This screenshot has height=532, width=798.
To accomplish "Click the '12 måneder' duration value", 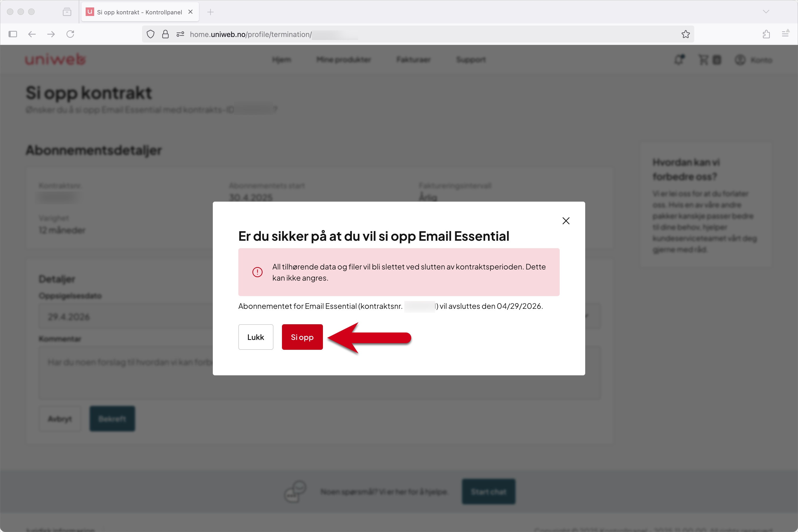I will click(x=62, y=230).
